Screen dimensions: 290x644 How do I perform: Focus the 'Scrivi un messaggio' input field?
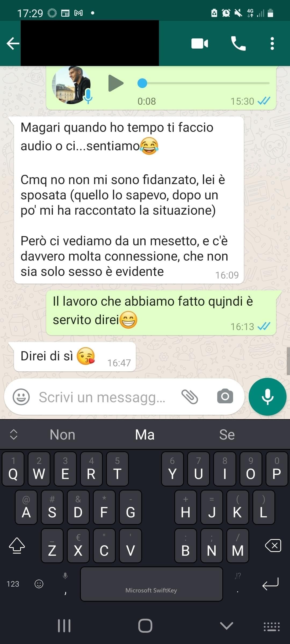(x=102, y=397)
